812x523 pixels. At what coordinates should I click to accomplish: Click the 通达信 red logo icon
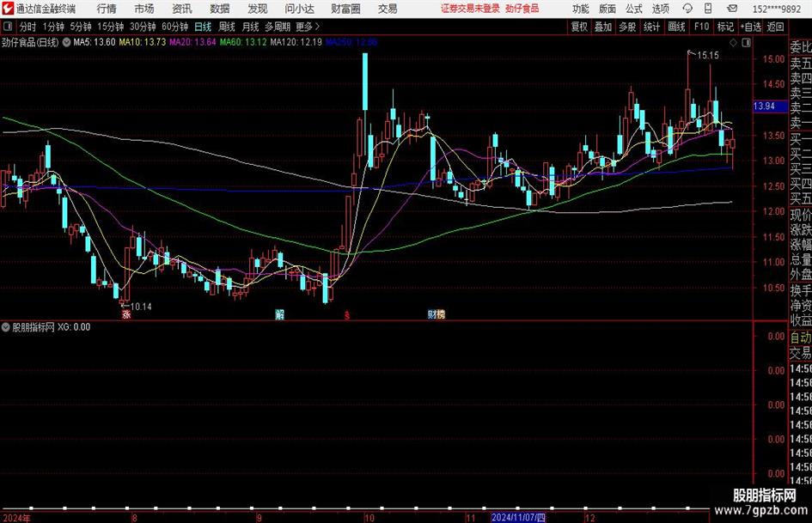pos(8,9)
